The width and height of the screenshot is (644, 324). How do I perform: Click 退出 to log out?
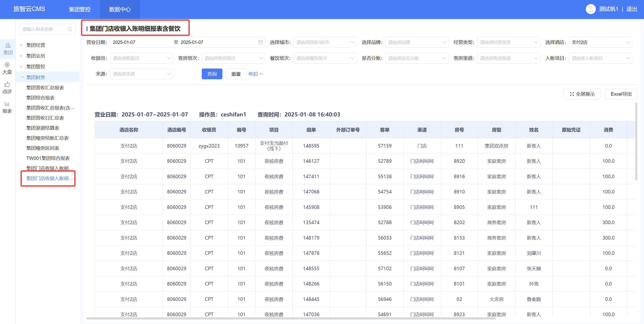click(631, 9)
